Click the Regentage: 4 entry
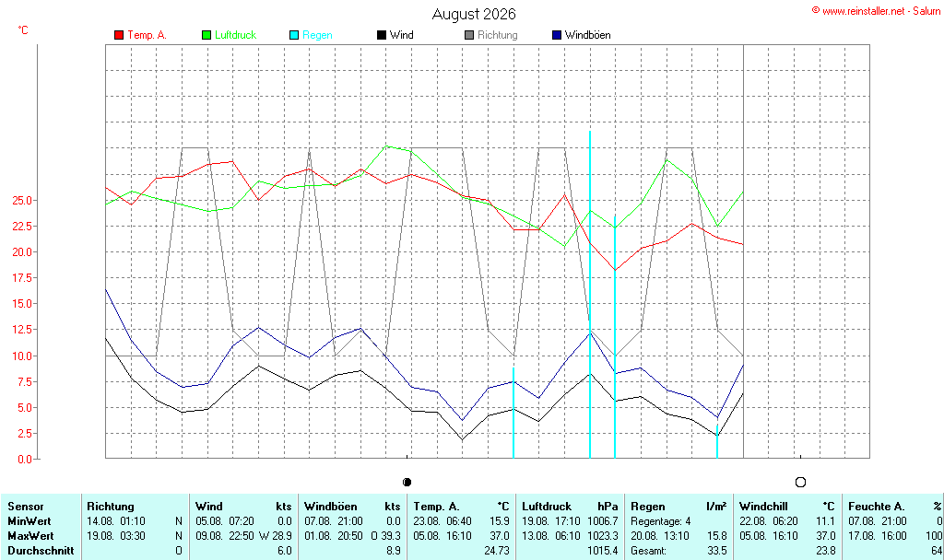The width and height of the screenshot is (944, 560). point(660,521)
